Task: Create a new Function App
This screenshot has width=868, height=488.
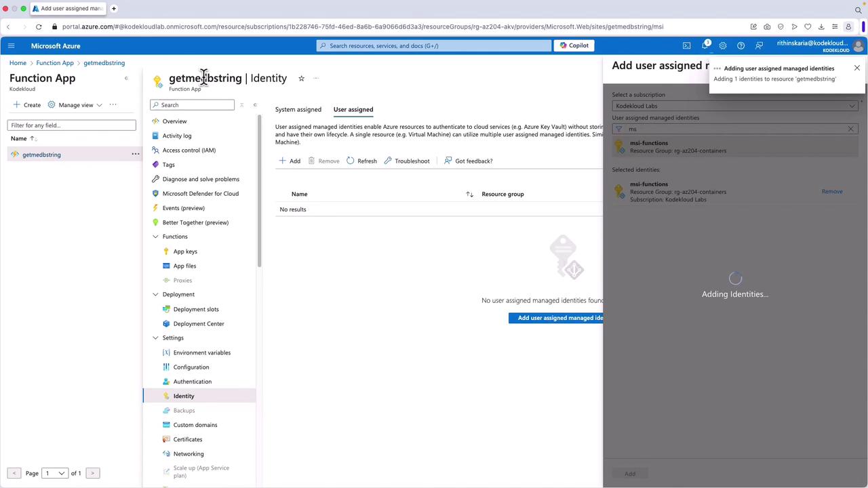Action: [27, 105]
